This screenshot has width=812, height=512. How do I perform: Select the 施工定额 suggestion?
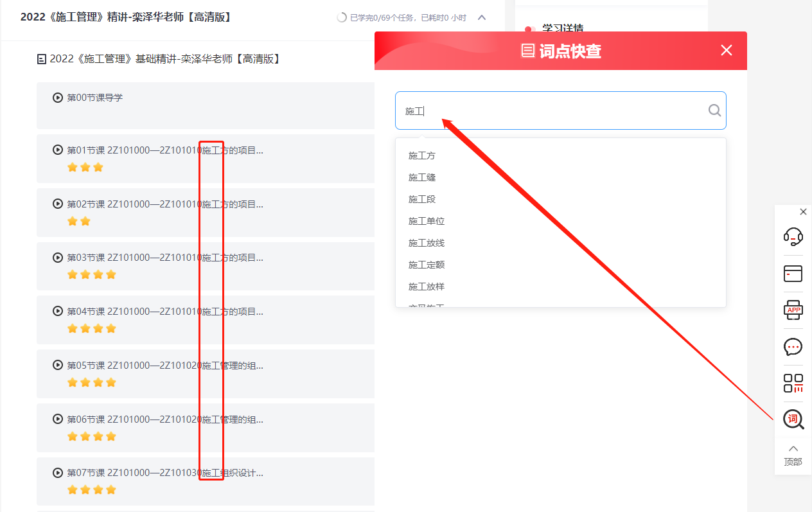pos(427,265)
